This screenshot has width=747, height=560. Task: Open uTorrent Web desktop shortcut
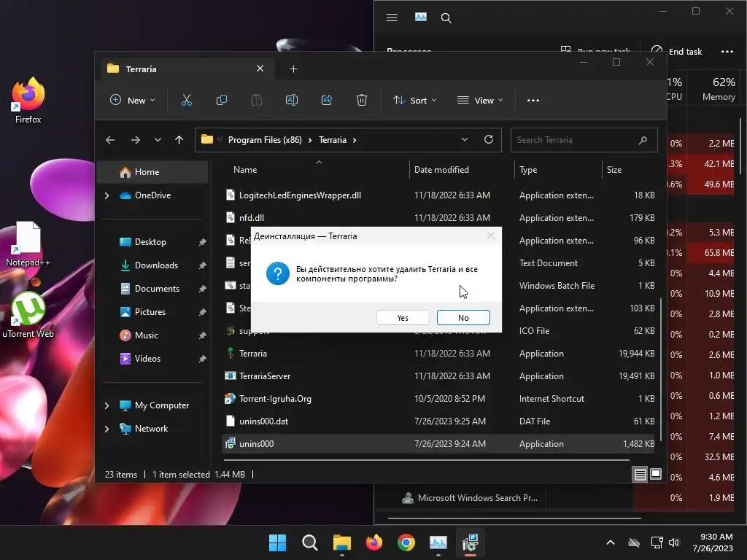[28, 315]
